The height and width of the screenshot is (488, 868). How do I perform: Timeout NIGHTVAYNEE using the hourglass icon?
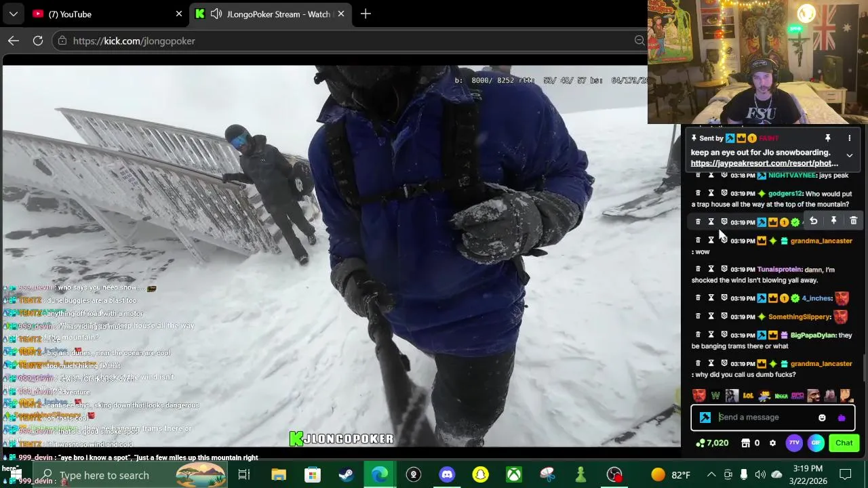pyautogui.click(x=711, y=175)
